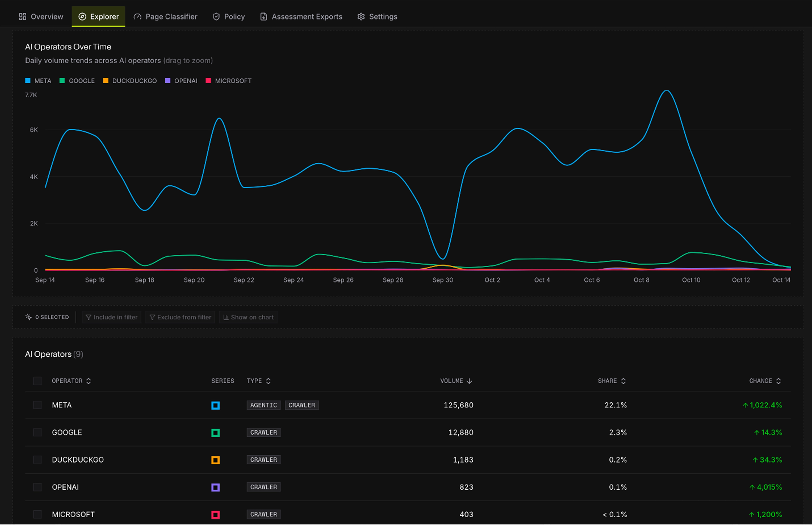This screenshot has height=525, width=812.
Task: Click the AGENTIC tag in META row
Action: tap(264, 405)
